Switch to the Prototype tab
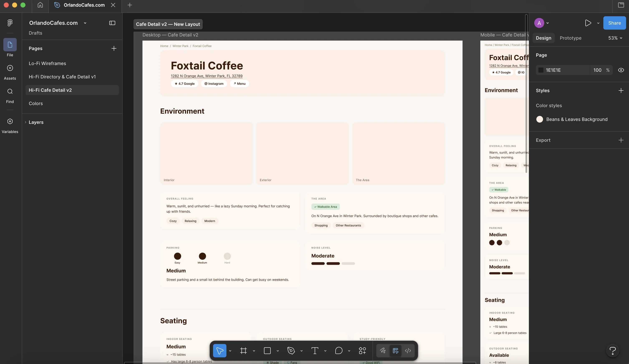 pos(570,38)
